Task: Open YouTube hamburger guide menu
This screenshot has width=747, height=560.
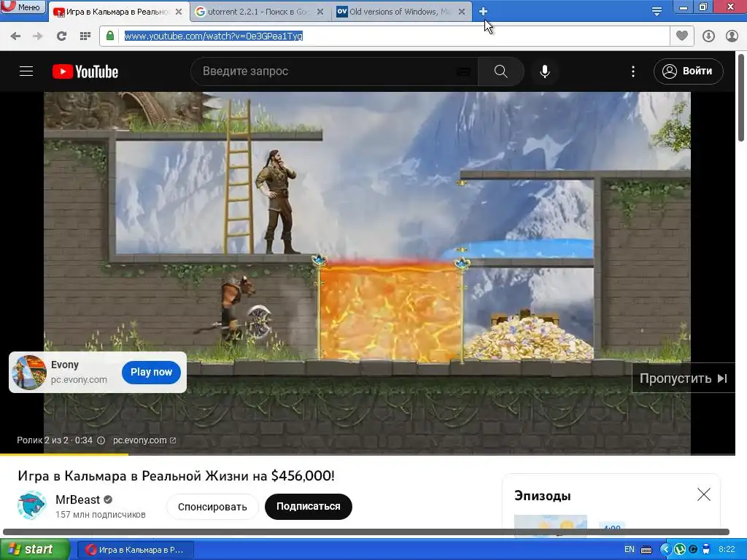Action: tap(26, 71)
